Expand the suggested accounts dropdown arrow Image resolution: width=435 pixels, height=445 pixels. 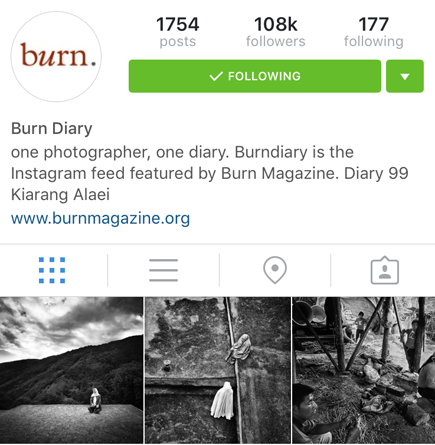[405, 76]
